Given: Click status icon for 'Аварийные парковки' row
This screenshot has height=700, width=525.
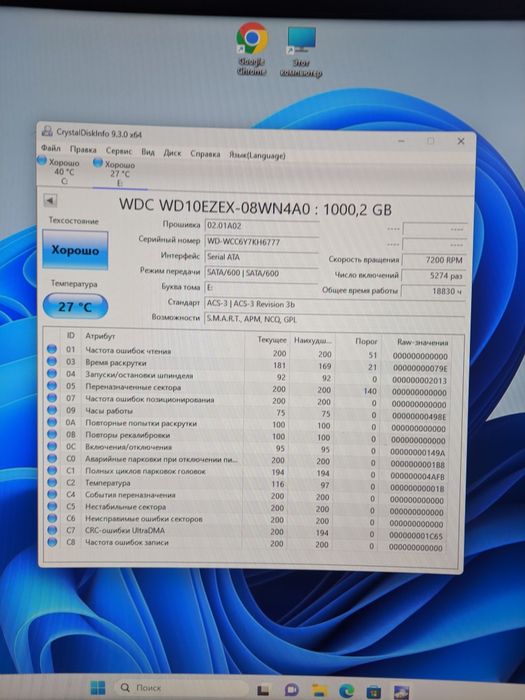Looking at the screenshot, I should pos(52,458).
